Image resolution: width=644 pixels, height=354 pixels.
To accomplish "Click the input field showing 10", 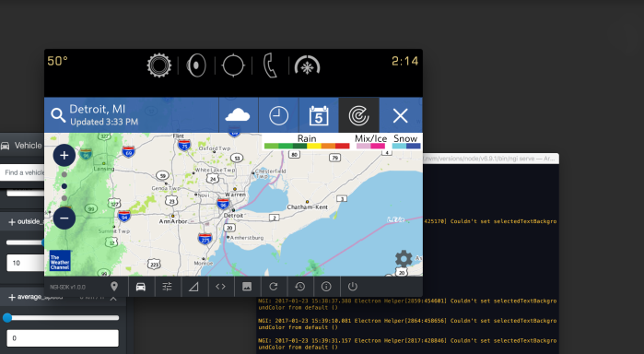I will coord(26,263).
